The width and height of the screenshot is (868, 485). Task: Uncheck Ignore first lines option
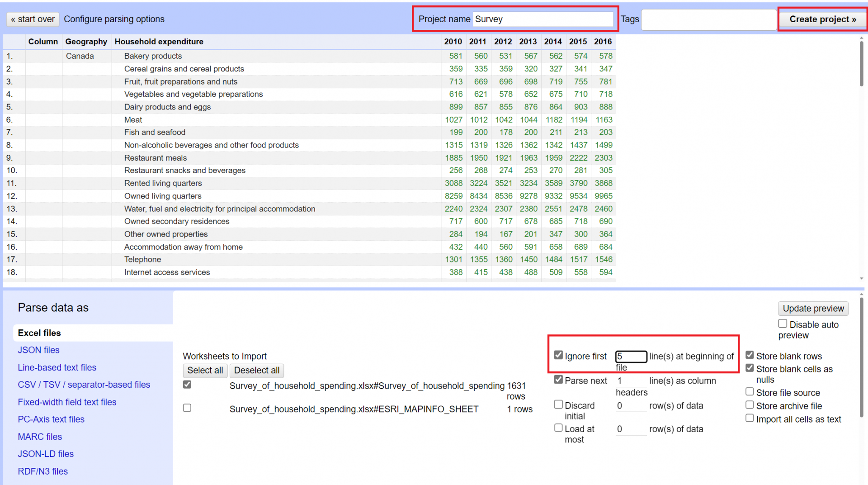[558, 355]
